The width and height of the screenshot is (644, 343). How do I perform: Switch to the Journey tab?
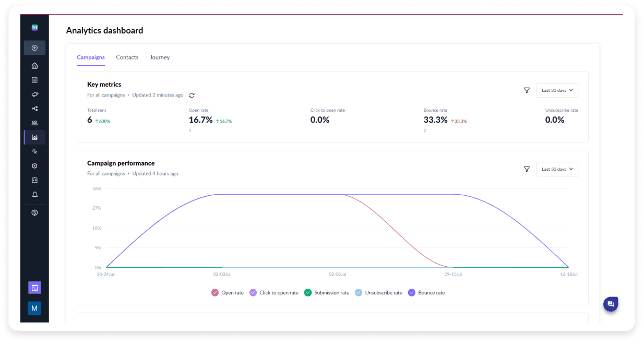tap(160, 57)
